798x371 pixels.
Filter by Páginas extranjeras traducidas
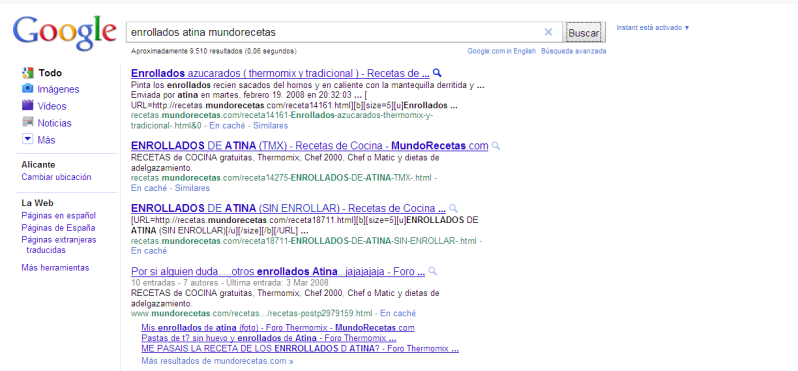tap(59, 245)
